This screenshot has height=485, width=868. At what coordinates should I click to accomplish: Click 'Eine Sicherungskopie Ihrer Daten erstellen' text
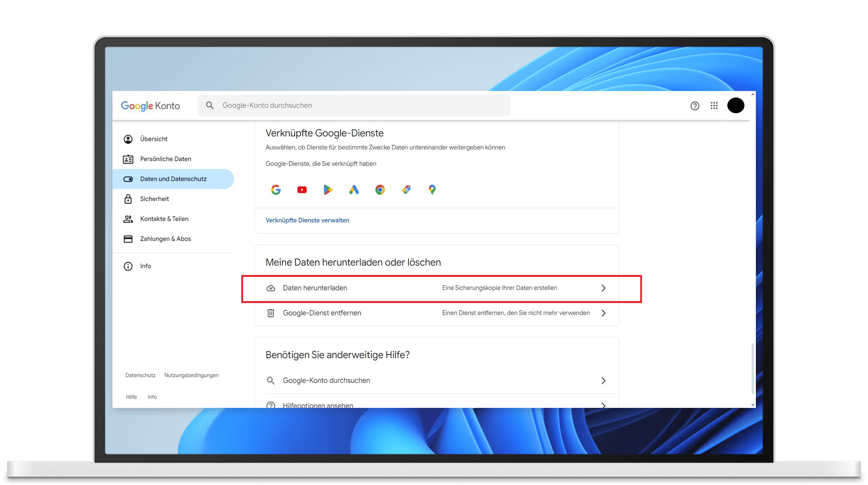pos(499,288)
